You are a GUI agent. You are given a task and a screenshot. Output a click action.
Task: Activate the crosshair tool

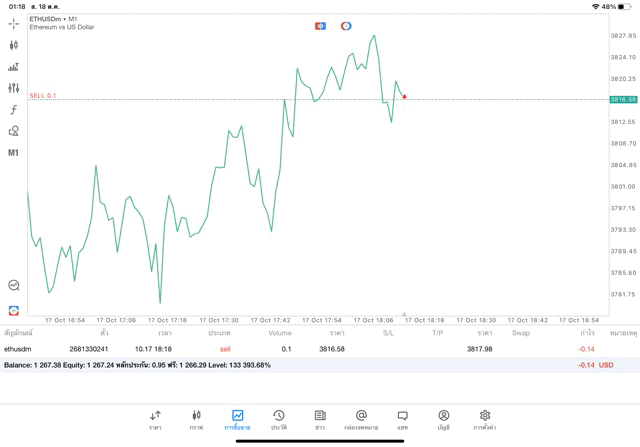(x=13, y=23)
